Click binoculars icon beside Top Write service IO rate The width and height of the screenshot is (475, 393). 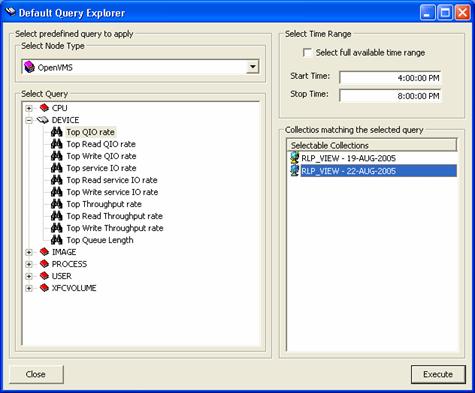pyautogui.click(x=57, y=192)
